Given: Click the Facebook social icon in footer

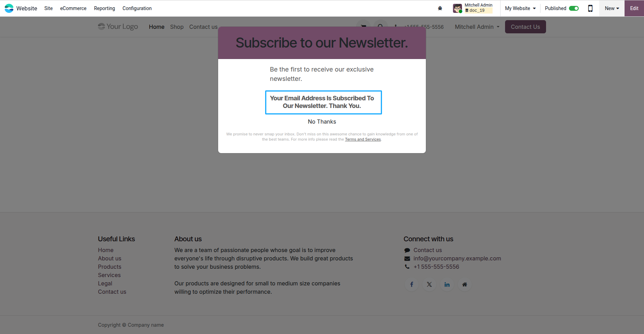Looking at the screenshot, I should tap(412, 284).
